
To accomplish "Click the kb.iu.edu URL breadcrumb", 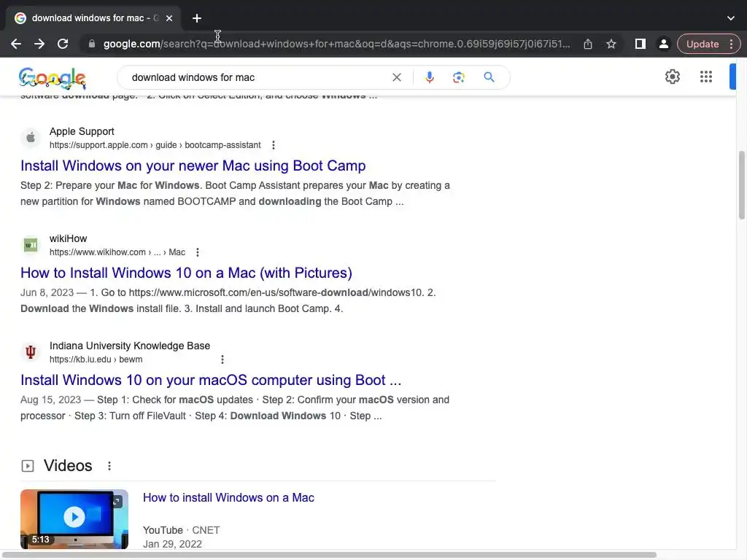I will point(96,359).
